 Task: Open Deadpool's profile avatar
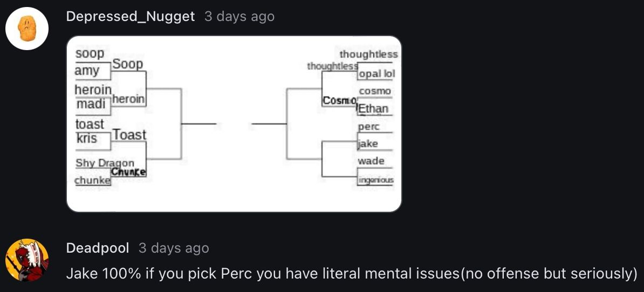(x=27, y=260)
